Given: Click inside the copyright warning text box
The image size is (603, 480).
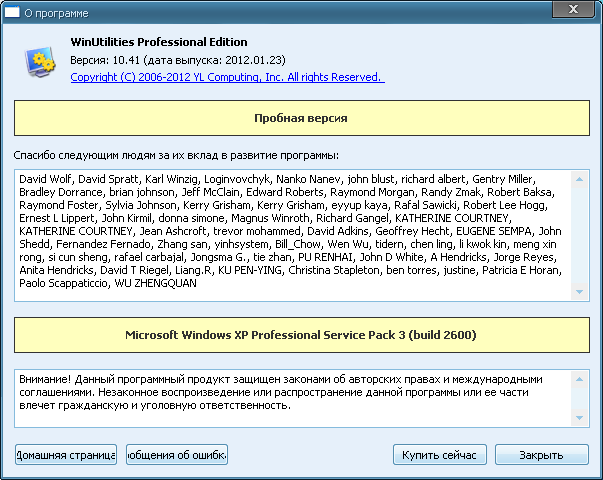Looking at the screenshot, I should tap(290, 394).
